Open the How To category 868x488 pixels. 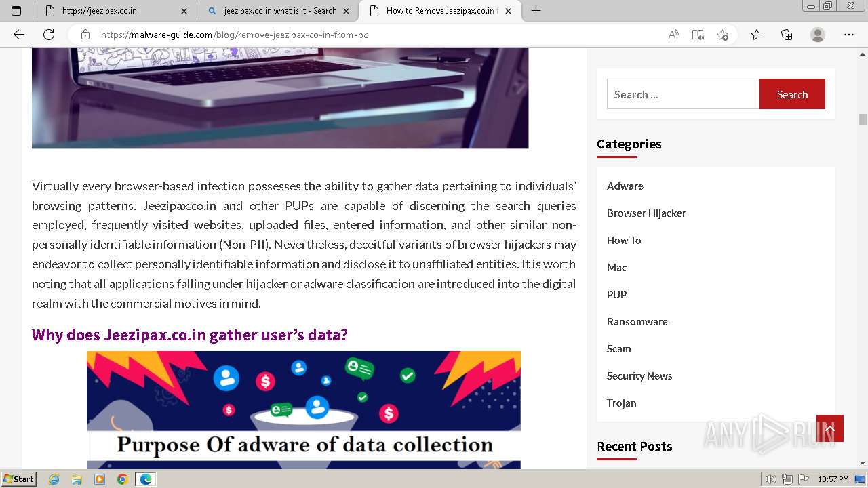coord(624,240)
